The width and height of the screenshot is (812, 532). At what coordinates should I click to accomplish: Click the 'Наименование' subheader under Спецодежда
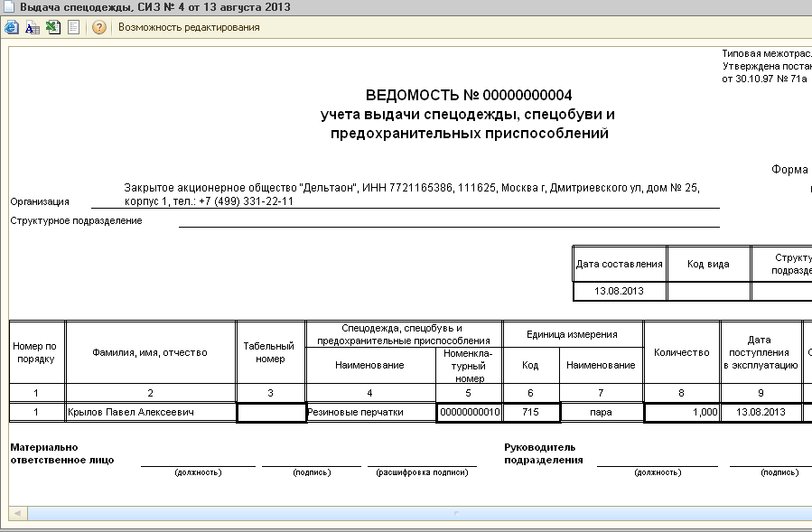(369, 365)
